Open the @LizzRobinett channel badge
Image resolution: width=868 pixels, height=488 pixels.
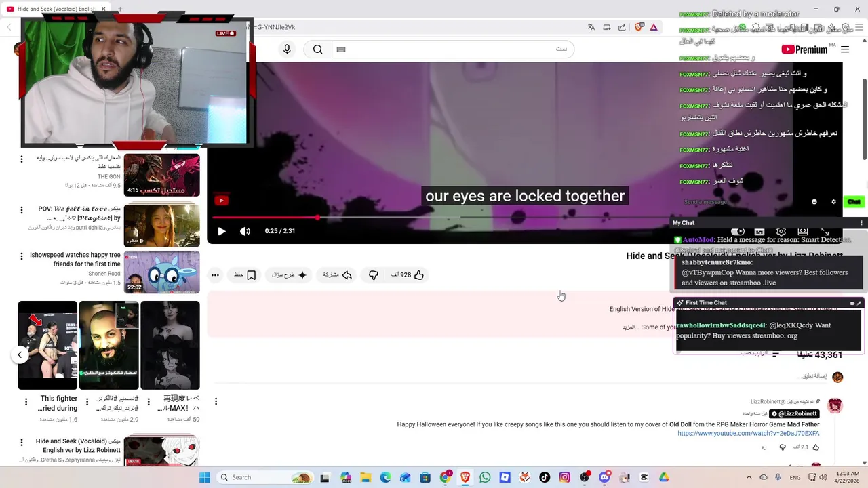pyautogui.click(x=794, y=413)
